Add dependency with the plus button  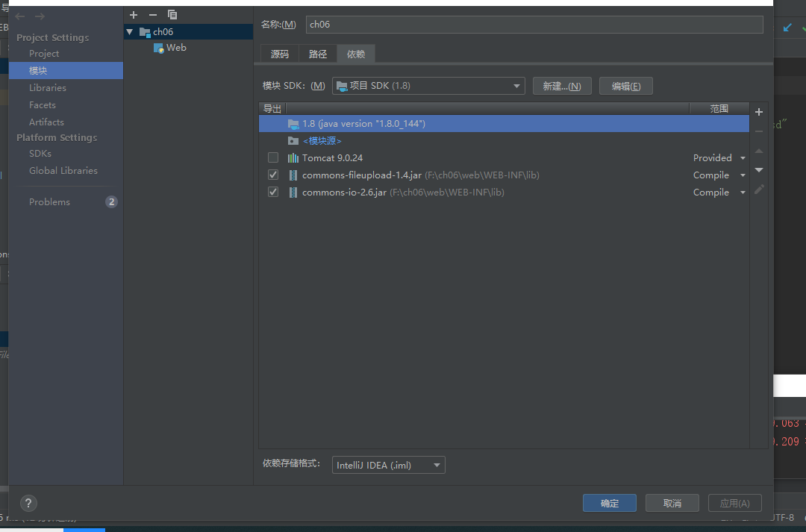coord(759,112)
